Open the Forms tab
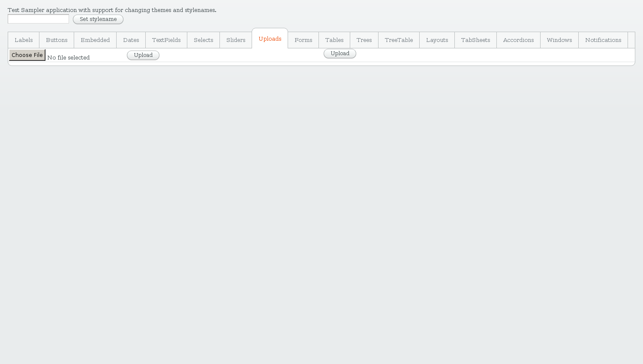The width and height of the screenshot is (643, 364). [x=303, y=40]
